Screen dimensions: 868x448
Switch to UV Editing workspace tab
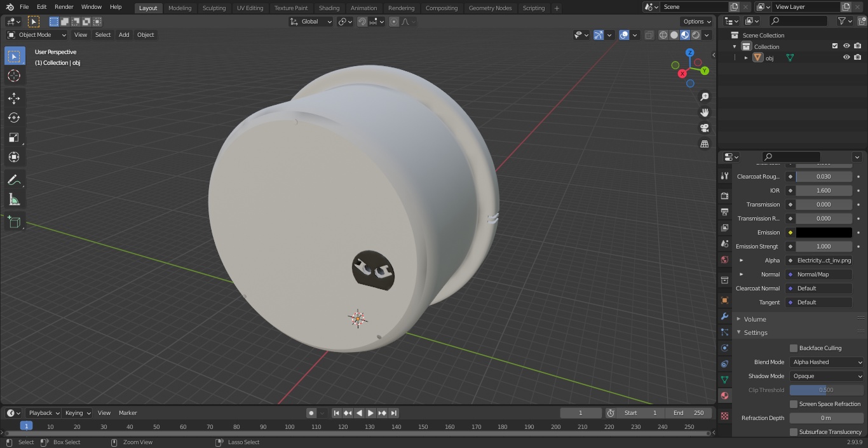click(x=250, y=8)
